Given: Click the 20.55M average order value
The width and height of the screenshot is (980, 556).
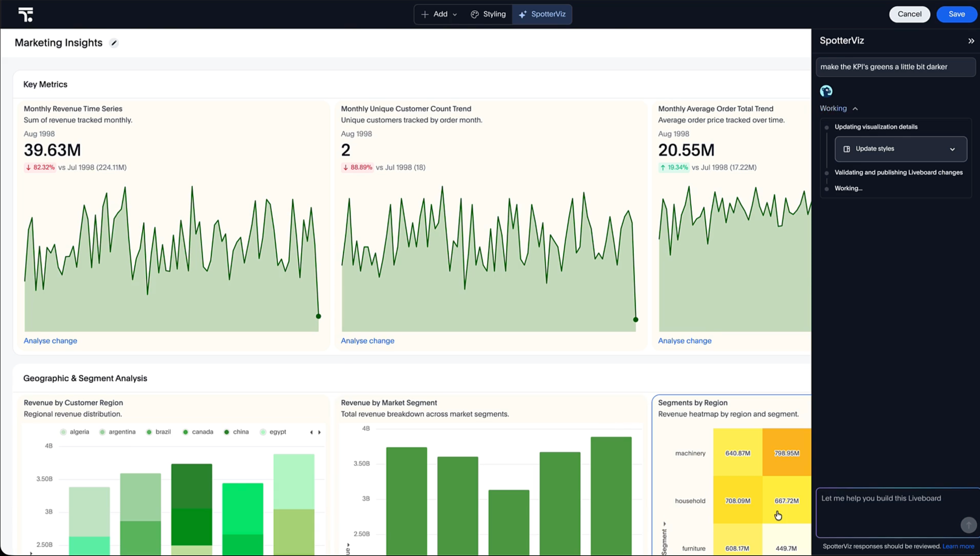Looking at the screenshot, I should coord(686,150).
